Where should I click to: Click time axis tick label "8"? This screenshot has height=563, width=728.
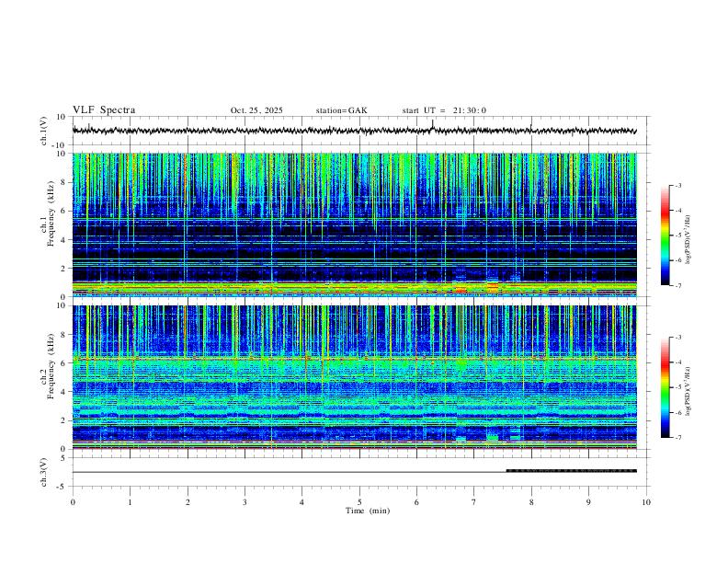tap(531, 502)
